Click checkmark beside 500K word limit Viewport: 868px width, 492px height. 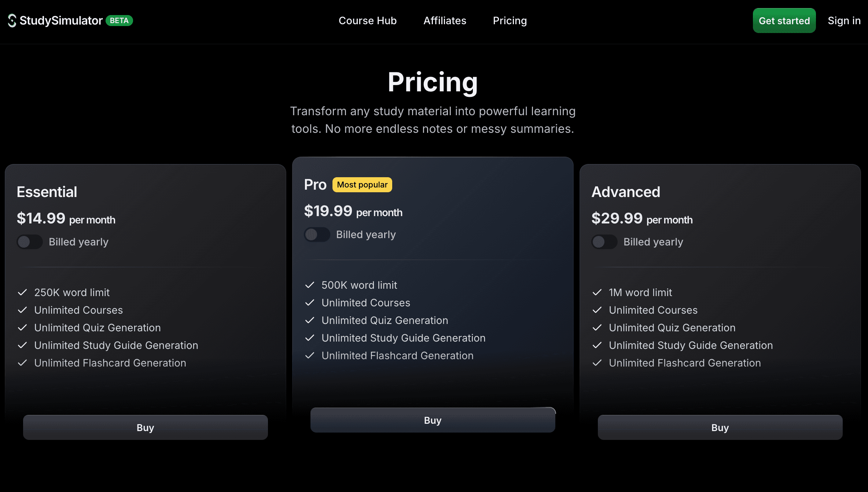tap(310, 285)
